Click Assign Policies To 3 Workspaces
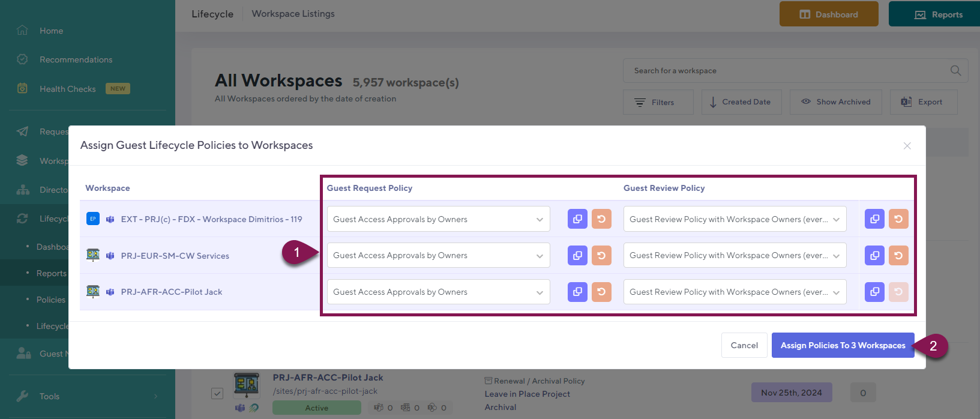This screenshot has height=419, width=980. (x=843, y=345)
